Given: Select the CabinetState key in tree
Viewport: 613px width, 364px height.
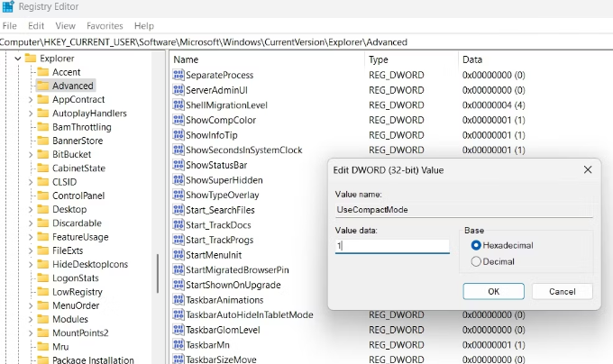Looking at the screenshot, I should tap(78, 168).
